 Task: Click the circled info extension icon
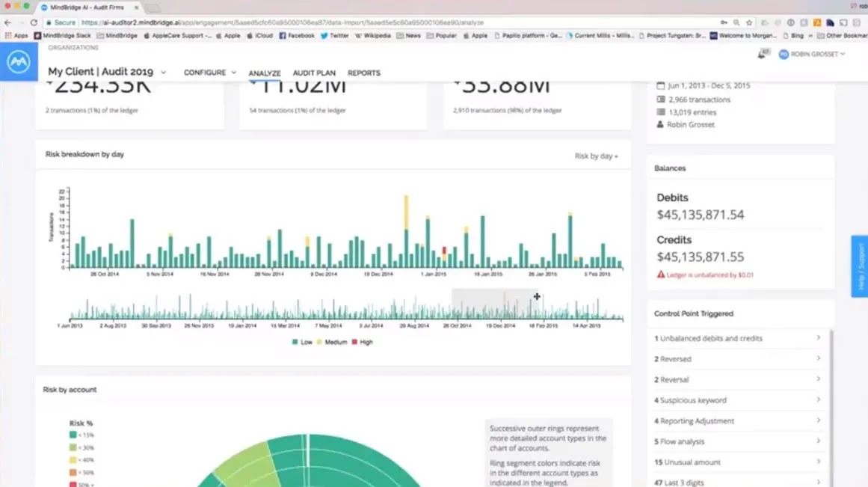pos(790,22)
